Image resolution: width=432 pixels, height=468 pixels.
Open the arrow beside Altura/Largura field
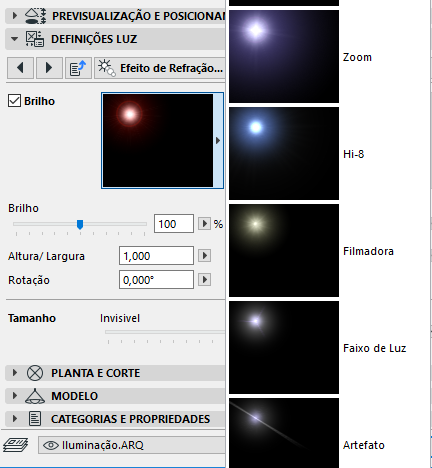point(204,256)
